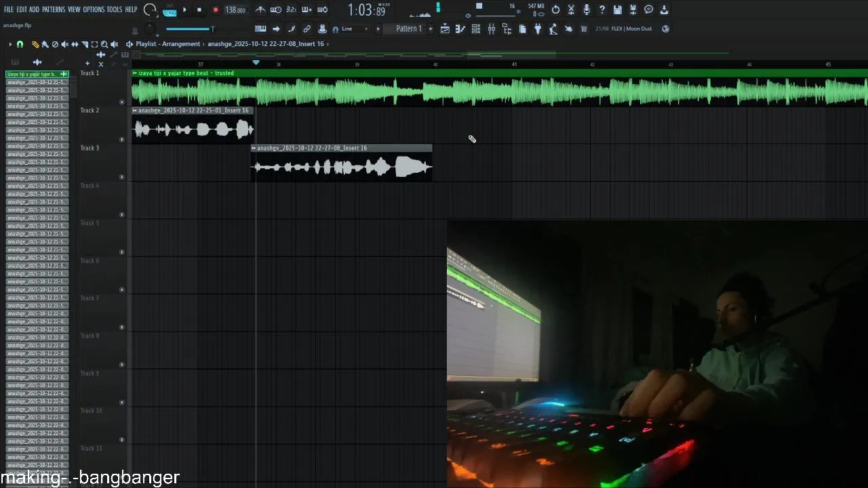
Task: Open menu arrow of the trusted beat clip
Action: point(135,73)
